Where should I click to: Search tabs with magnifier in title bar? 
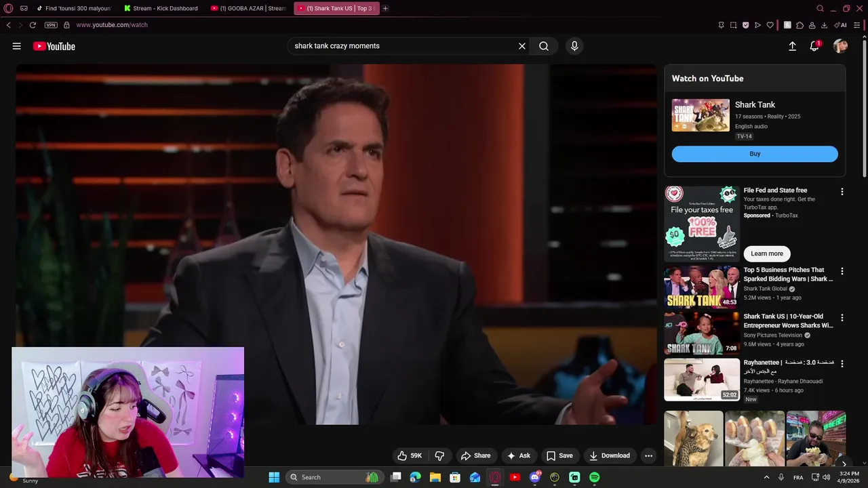click(820, 8)
